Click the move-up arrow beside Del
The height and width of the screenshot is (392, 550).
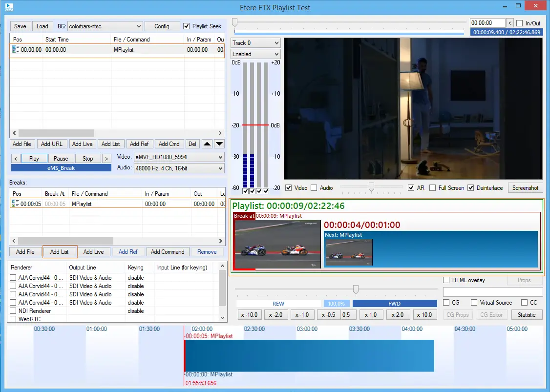click(207, 144)
